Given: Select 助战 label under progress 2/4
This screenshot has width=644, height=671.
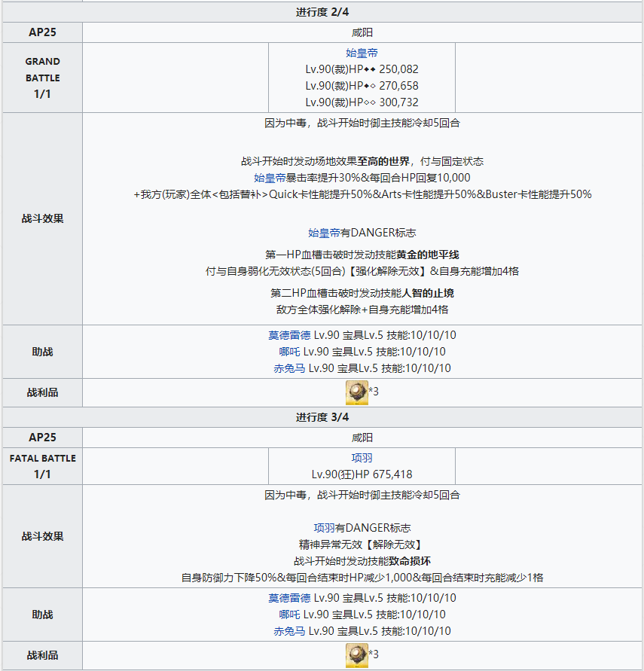Looking at the screenshot, I should click(42, 352).
